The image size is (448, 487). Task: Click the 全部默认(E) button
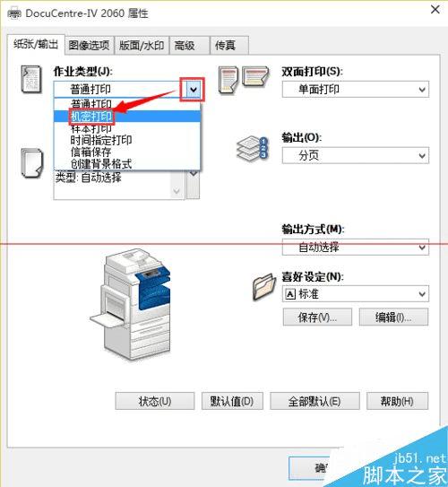pos(314,401)
